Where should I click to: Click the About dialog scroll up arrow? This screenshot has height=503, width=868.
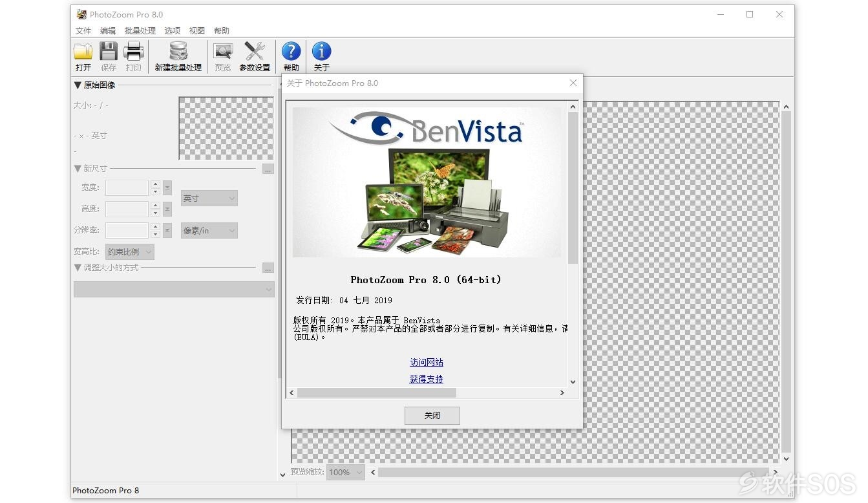pyautogui.click(x=573, y=106)
